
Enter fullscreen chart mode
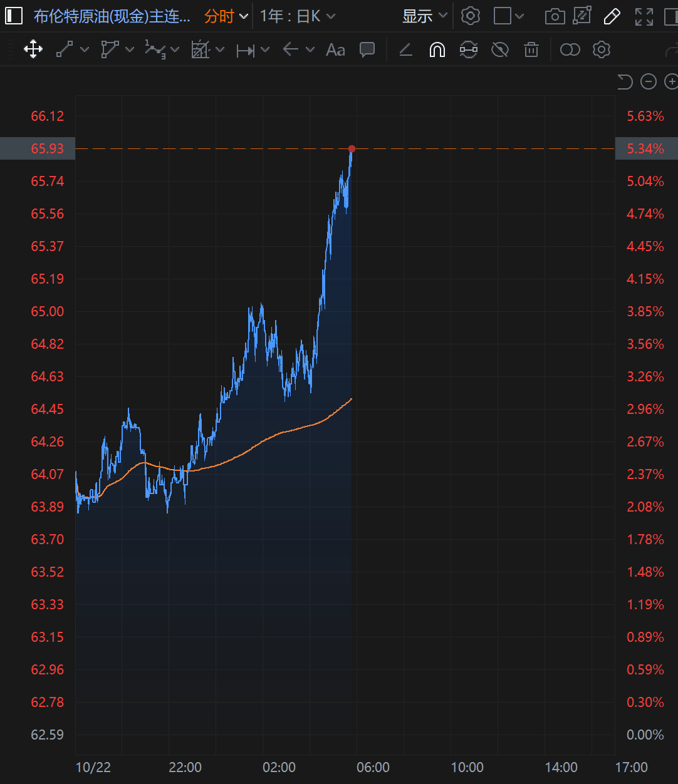pyautogui.click(x=644, y=16)
